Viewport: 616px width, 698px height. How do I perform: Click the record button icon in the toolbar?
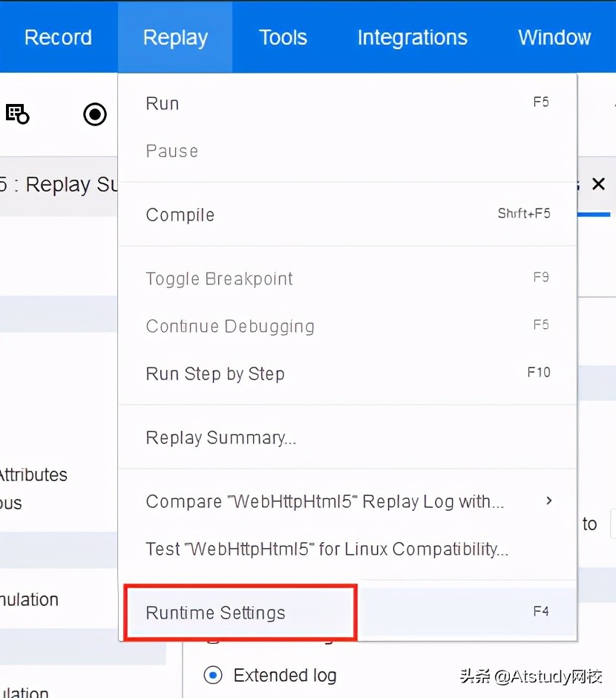pos(95,114)
